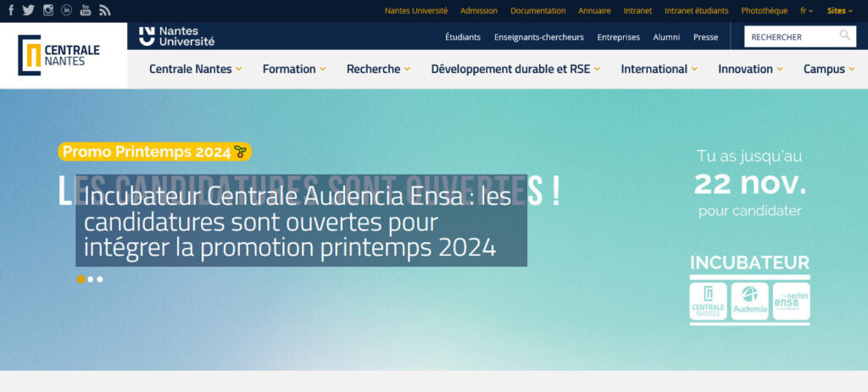Image resolution: width=868 pixels, height=392 pixels.
Task: Open the YouTube social icon
Action: (x=86, y=10)
